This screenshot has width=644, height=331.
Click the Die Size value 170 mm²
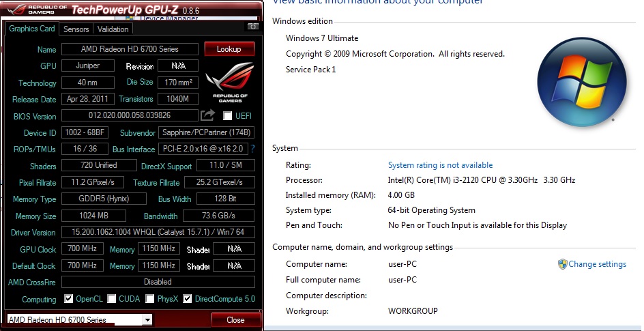178,83
